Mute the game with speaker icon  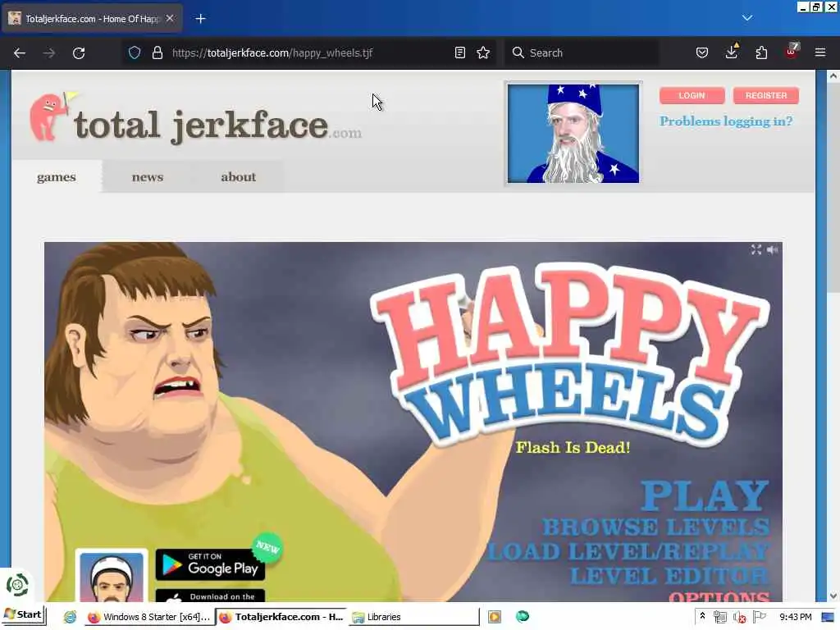point(772,249)
